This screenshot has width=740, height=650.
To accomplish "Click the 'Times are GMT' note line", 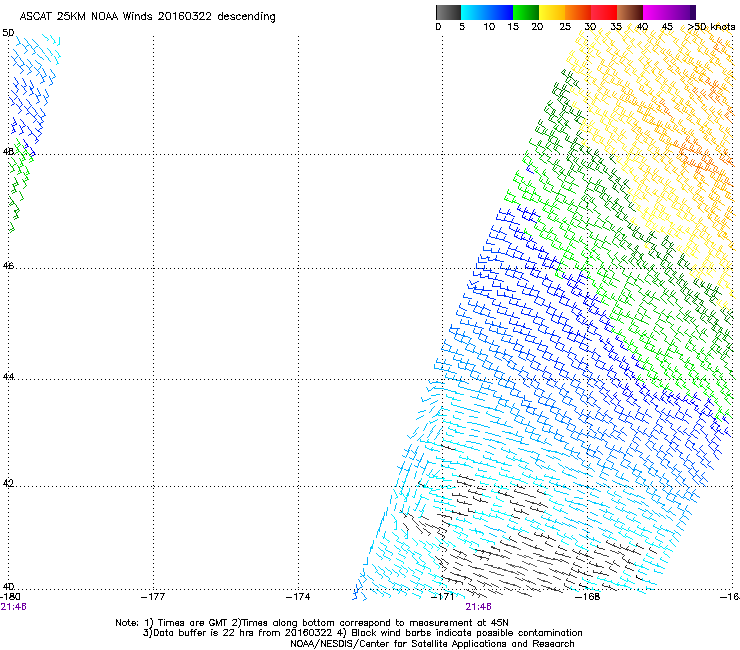I will (x=311, y=623).
